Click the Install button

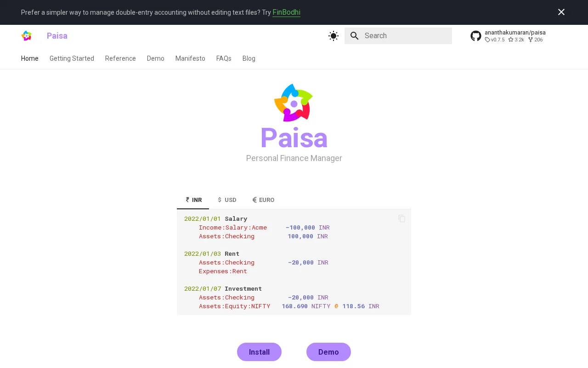pyautogui.click(x=259, y=352)
